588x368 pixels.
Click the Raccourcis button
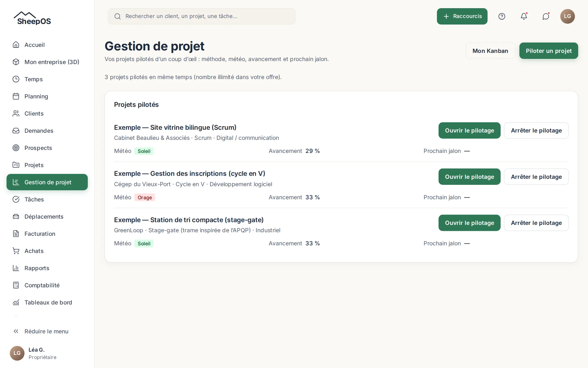[462, 16]
